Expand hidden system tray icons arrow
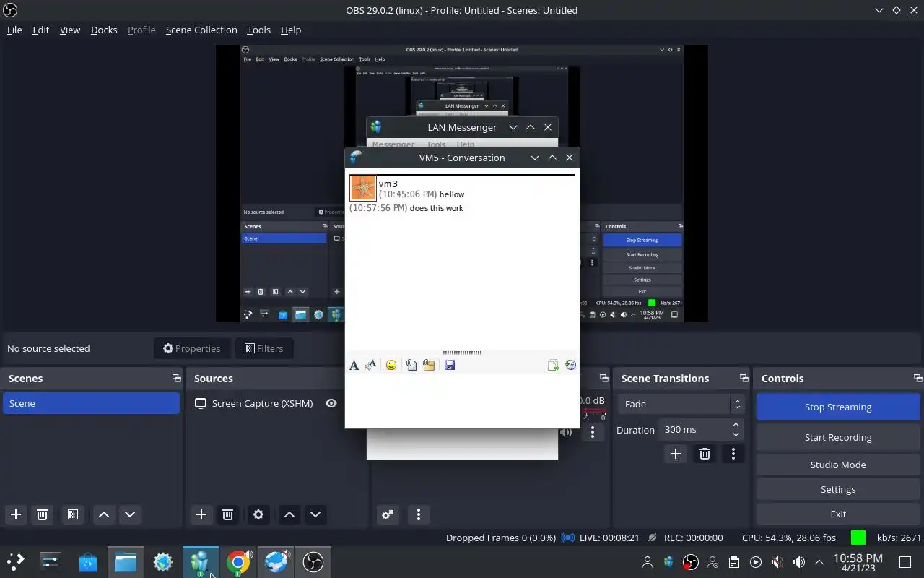Viewport: 924px width, 578px height. [819, 562]
